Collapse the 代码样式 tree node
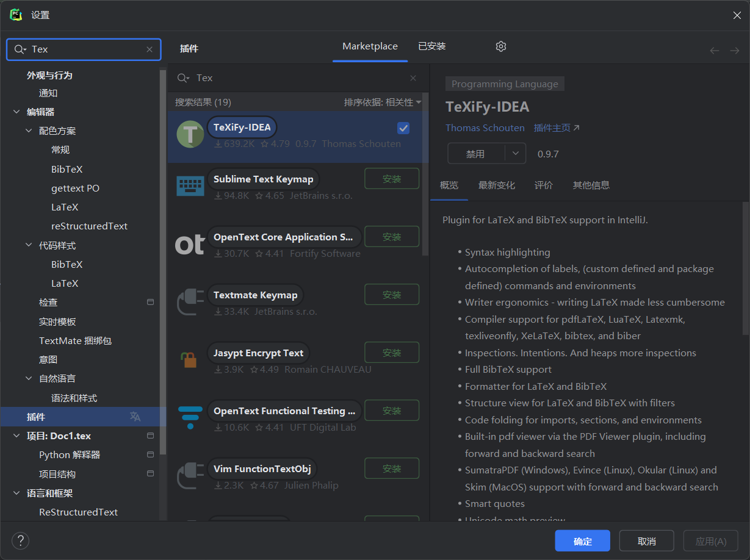The image size is (750, 560). tap(29, 245)
